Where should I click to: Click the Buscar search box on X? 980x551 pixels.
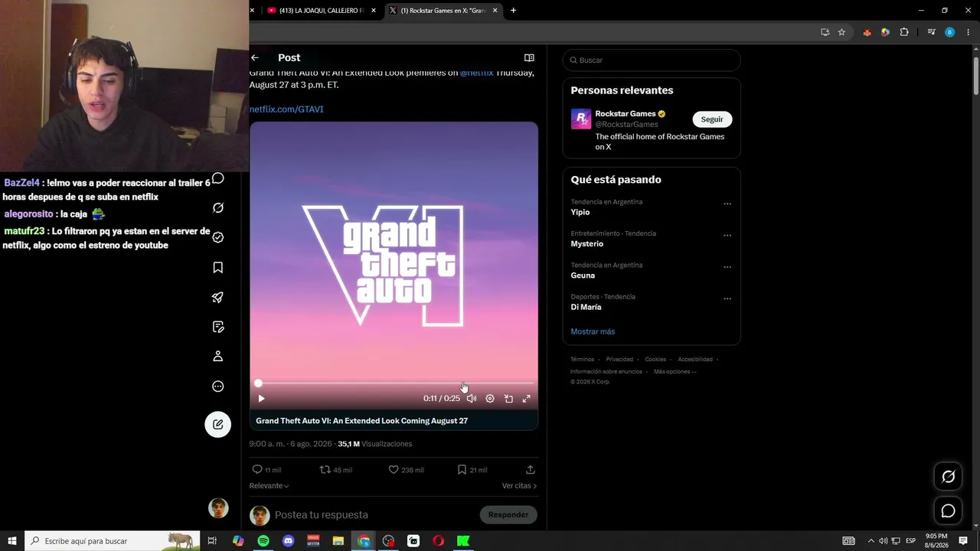652,60
